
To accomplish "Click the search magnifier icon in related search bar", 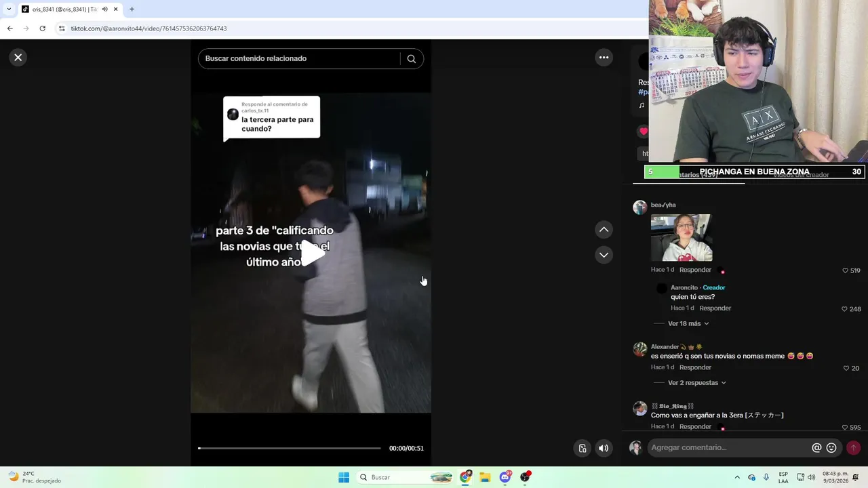I will [411, 58].
